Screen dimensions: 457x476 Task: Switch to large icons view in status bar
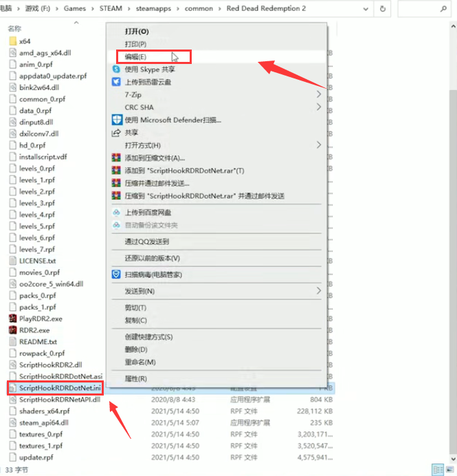tap(450, 470)
